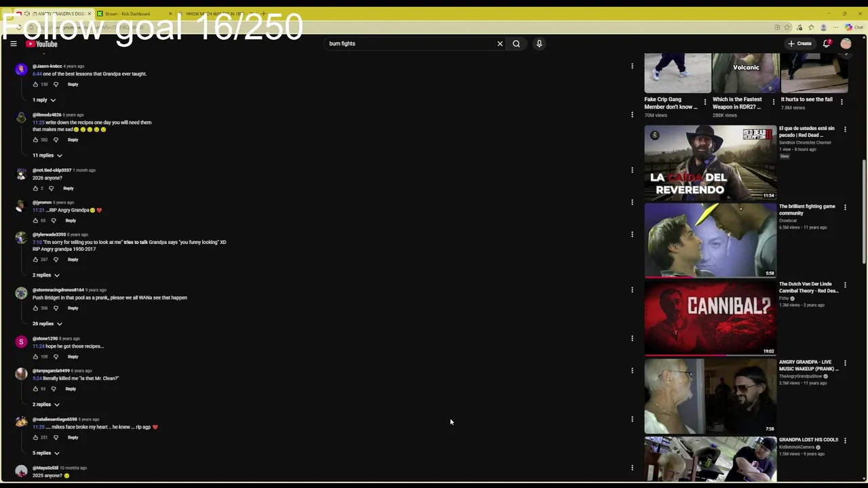
Task: Click the page vertical scrollbar thumb
Action: (x=864, y=211)
